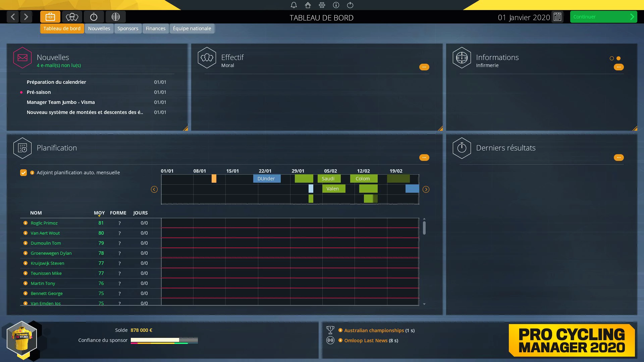Open the stopwatch races section
Screen dimensions: 644x362
point(94,17)
